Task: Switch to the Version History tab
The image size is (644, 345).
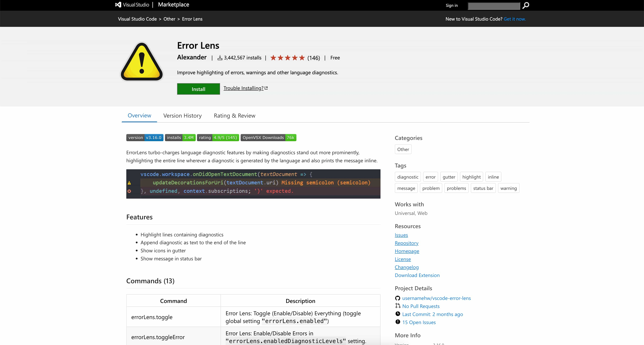Action: pyautogui.click(x=182, y=116)
